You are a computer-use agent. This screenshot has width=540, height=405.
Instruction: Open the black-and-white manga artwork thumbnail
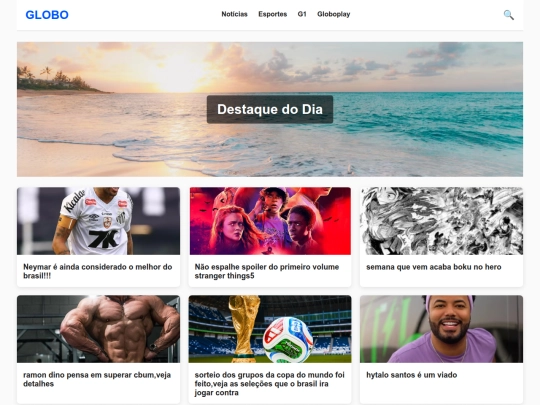442,221
